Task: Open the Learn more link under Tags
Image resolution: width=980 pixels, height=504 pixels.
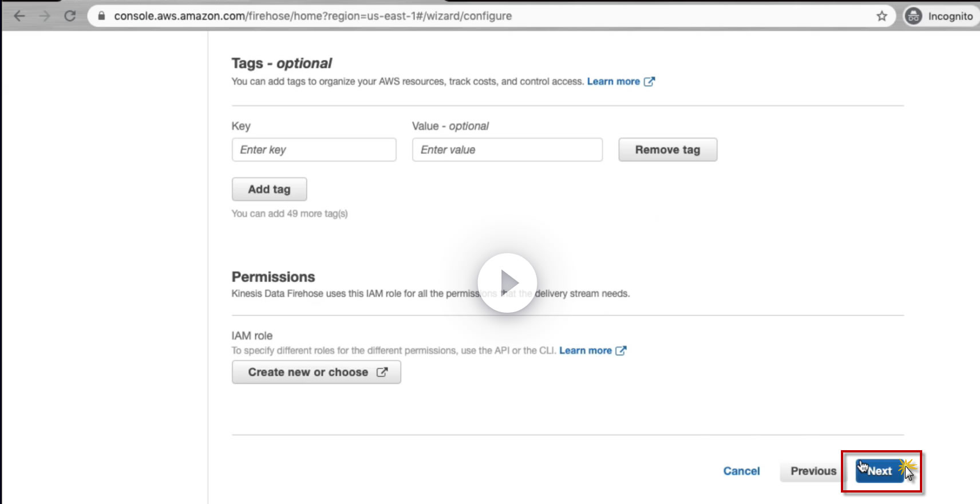Action: coord(613,81)
